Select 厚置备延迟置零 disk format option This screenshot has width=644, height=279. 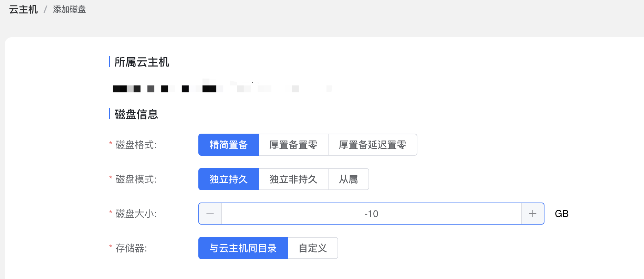372,145
